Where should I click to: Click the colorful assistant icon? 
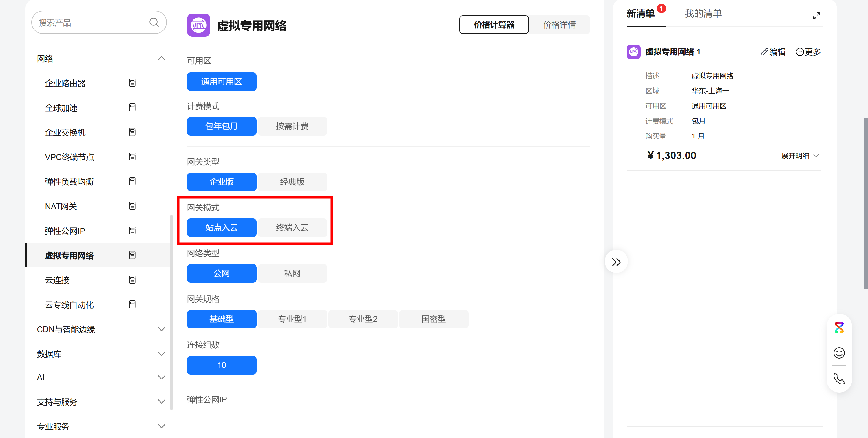coord(839,328)
